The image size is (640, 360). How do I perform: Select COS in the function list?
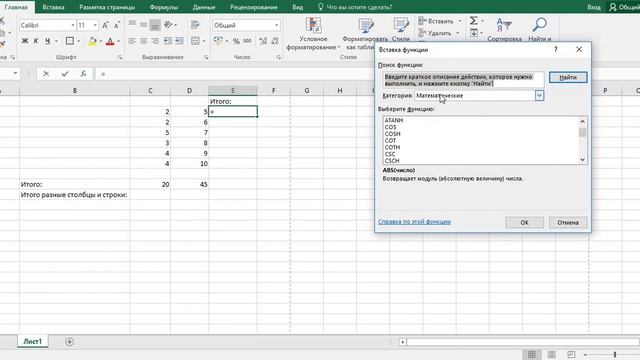click(x=390, y=127)
